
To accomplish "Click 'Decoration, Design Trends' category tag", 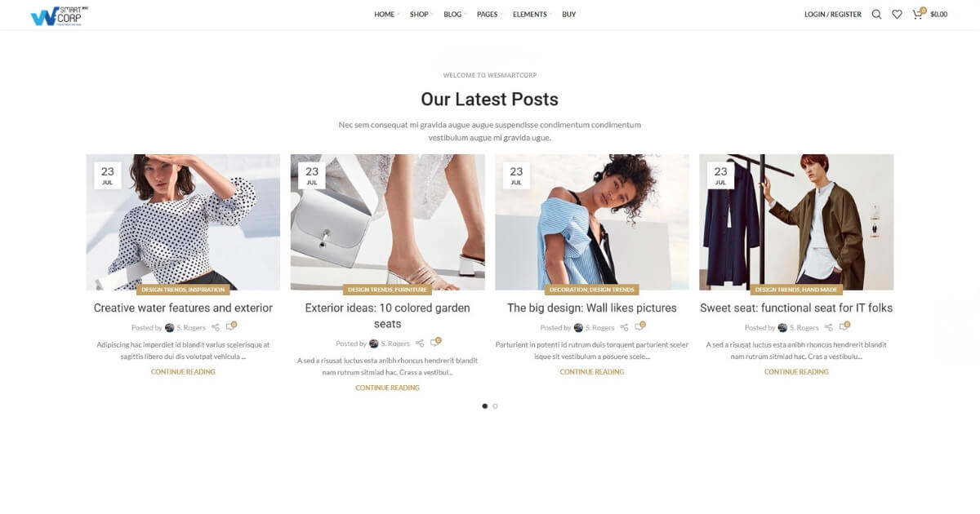I will [x=592, y=290].
